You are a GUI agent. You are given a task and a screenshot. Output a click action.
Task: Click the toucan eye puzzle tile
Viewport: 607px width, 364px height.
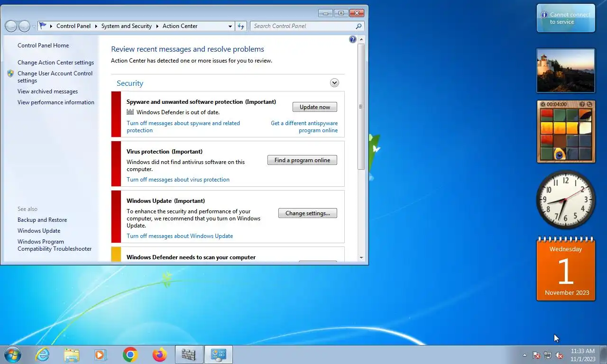click(560, 154)
